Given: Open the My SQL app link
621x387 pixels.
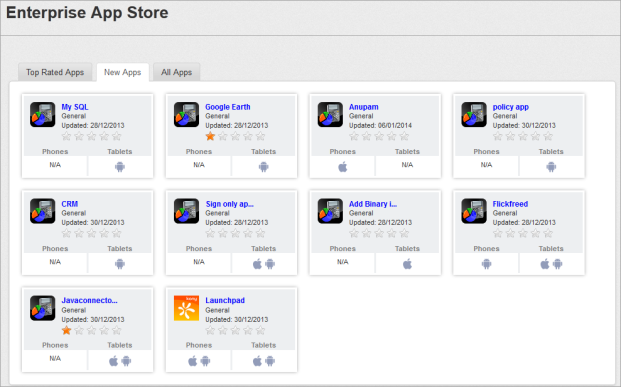Looking at the screenshot, I should tap(75, 107).
